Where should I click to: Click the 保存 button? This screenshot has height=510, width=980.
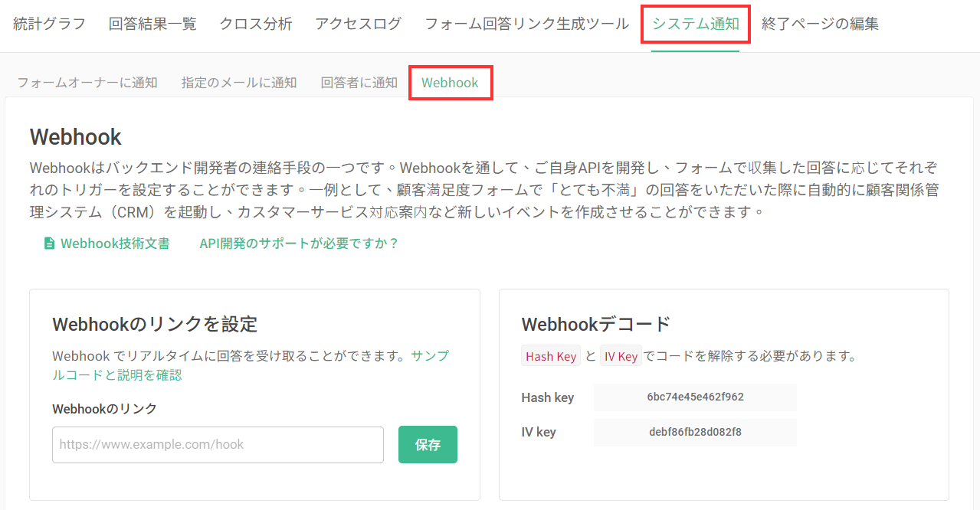[428, 445]
